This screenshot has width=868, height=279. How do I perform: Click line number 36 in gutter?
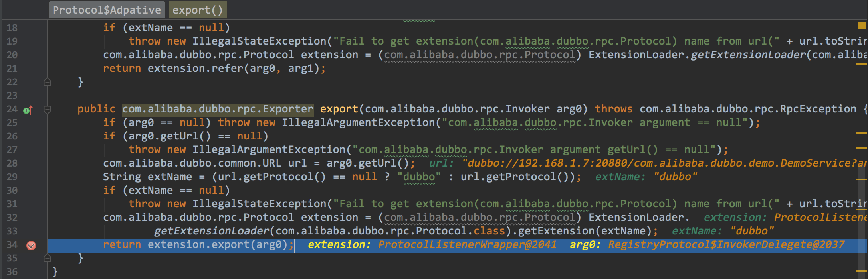pos(12,272)
